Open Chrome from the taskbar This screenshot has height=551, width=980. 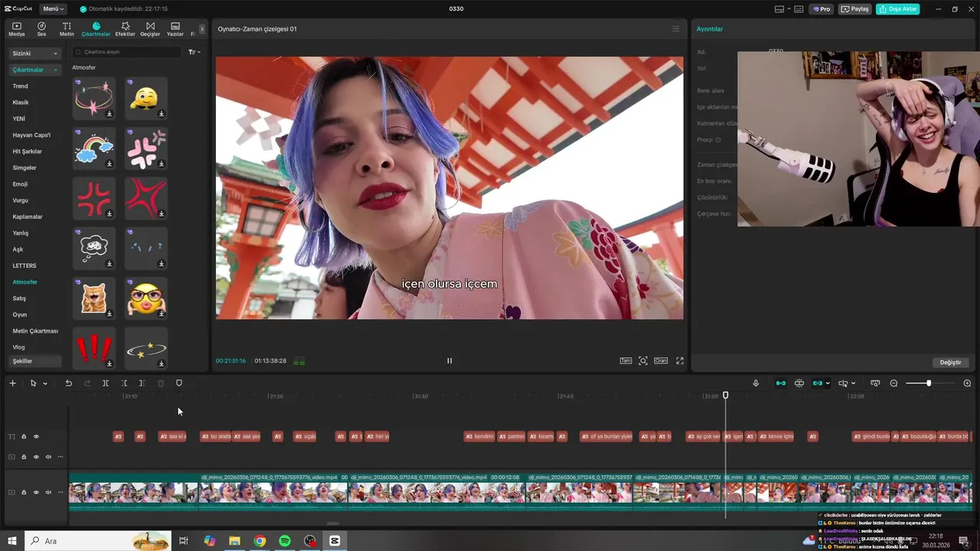point(260,541)
